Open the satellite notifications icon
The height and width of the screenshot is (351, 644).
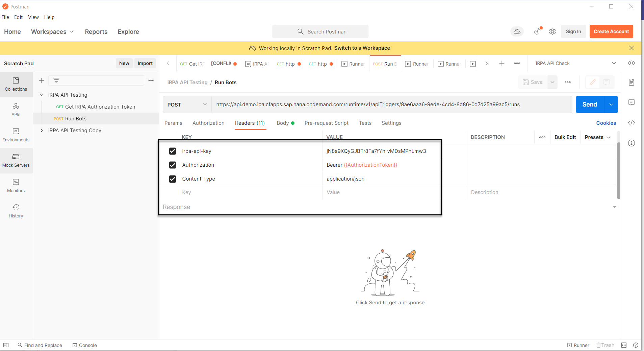click(538, 31)
